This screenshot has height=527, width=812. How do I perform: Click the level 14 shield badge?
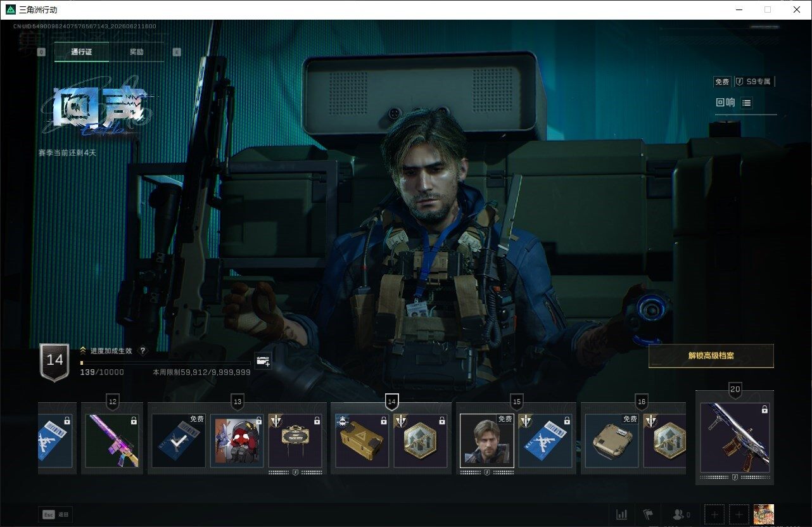54,362
